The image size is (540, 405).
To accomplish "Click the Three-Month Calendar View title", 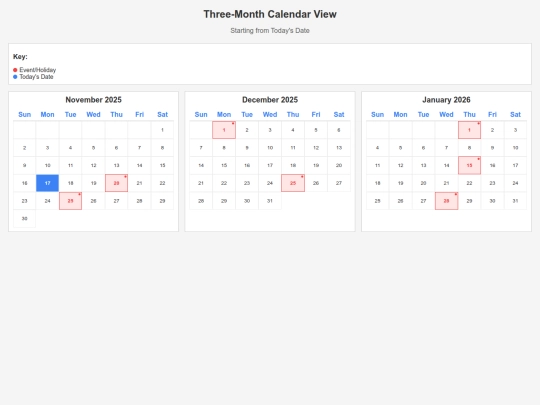I will (270, 14).
